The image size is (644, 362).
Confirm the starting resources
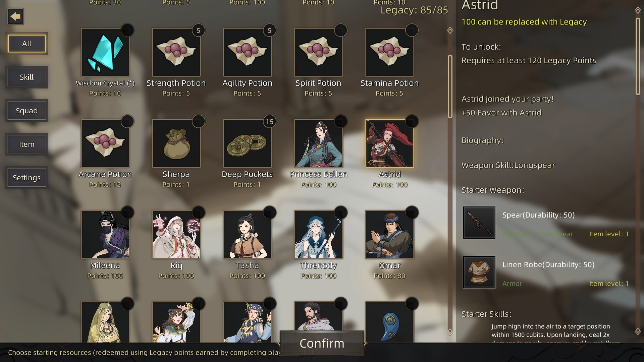tap(322, 343)
